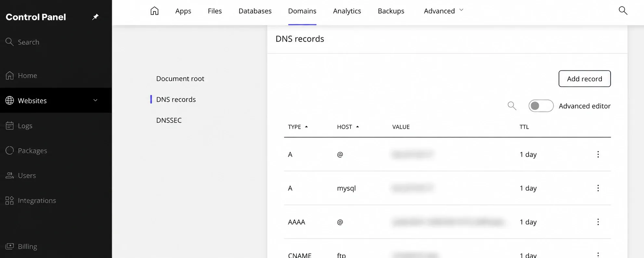This screenshot has width=644, height=258.
Task: Click the pin icon beside Control Panel
Action: click(95, 17)
